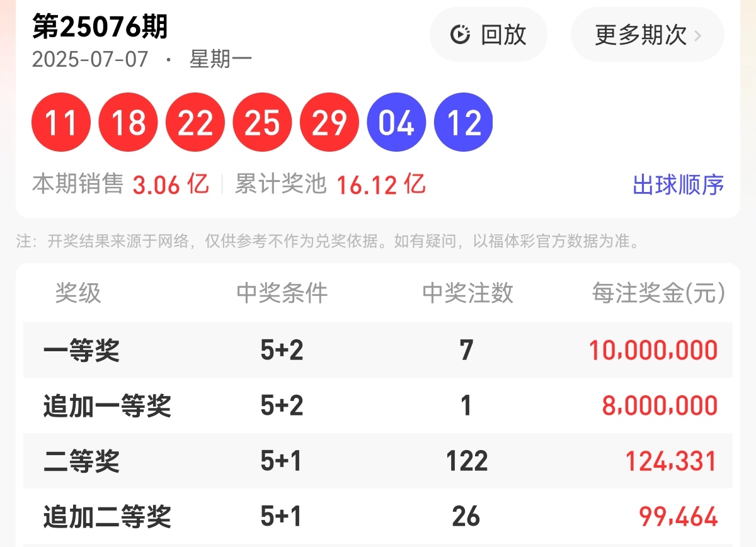The width and height of the screenshot is (756, 547).
Task: Select blue ball number 12
Action: (x=464, y=122)
